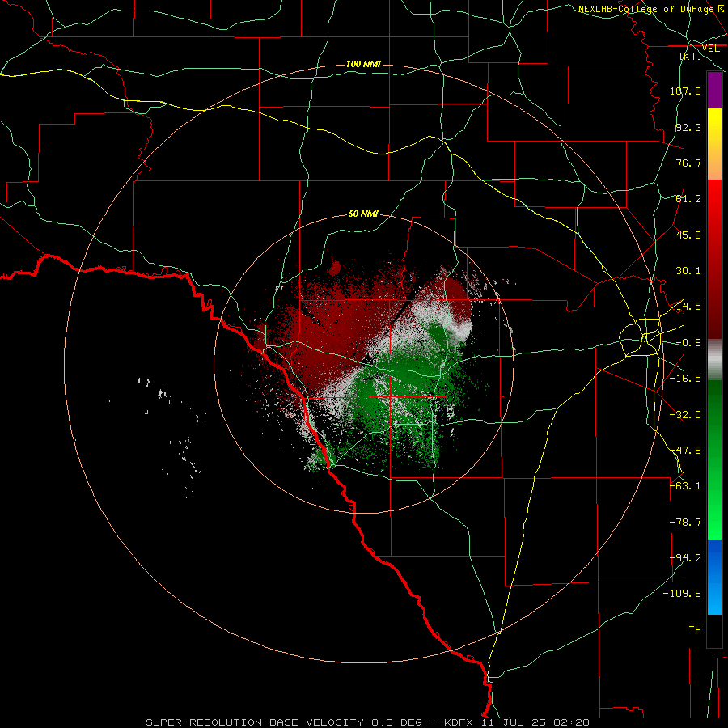The width and height of the screenshot is (728, 728).
Task: Click the "45.6" scale value
Action: tap(688, 235)
